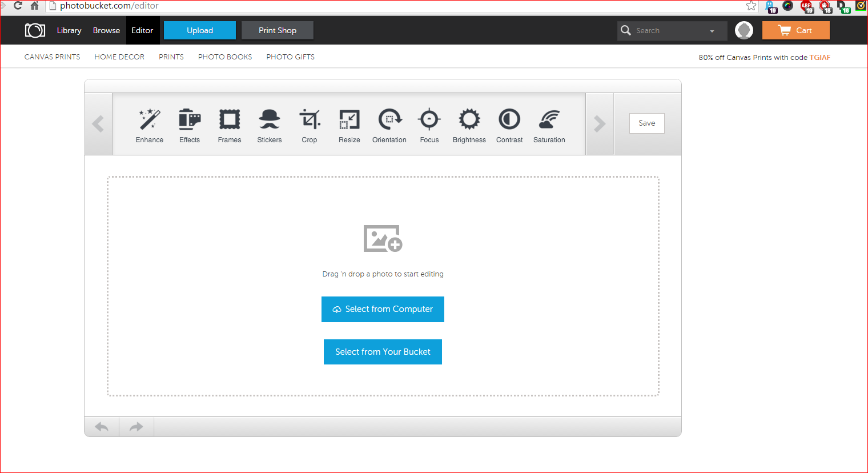The width and height of the screenshot is (868, 473).
Task: Open the Canvas Prints menu
Action: click(x=52, y=57)
